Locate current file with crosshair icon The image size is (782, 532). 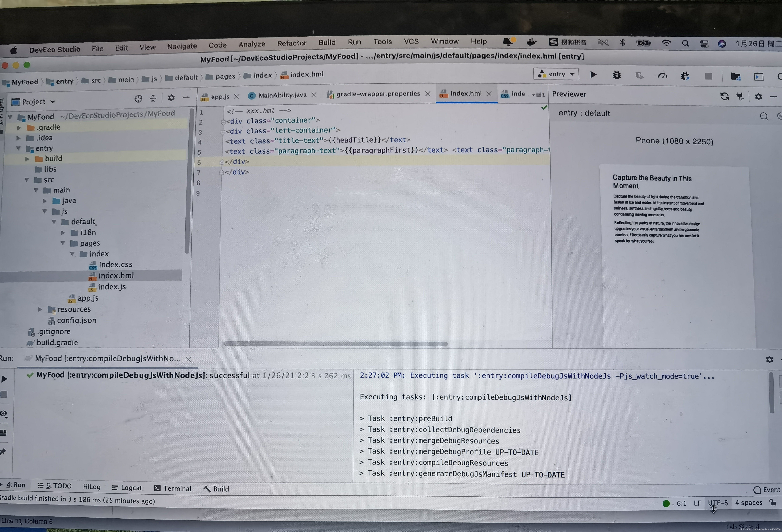coord(138,99)
